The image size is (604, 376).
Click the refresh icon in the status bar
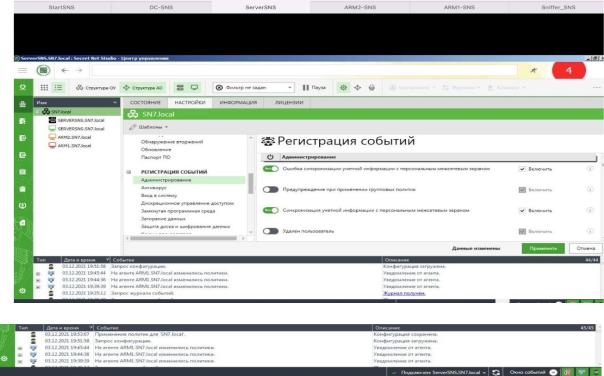click(x=497, y=372)
